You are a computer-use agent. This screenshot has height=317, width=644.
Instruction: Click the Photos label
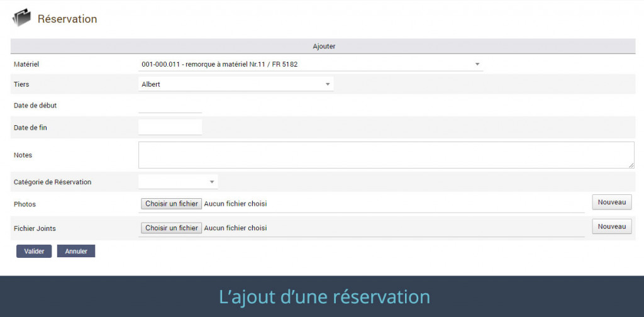tap(25, 204)
